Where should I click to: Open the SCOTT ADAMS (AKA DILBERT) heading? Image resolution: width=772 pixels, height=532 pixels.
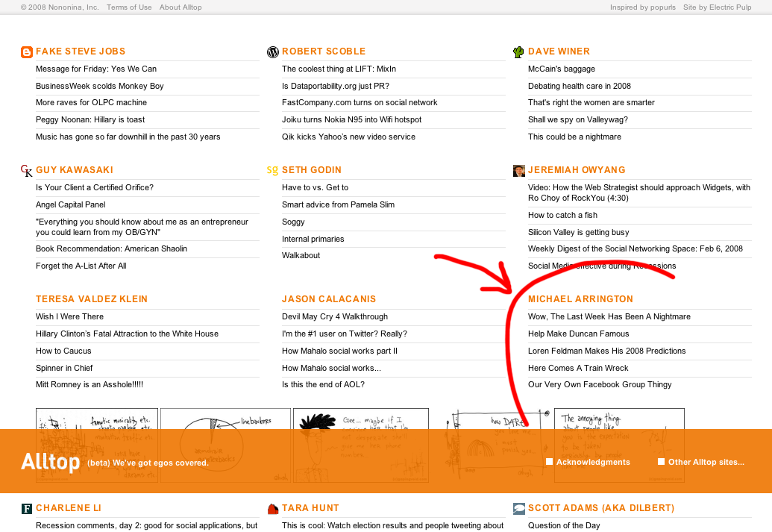point(601,508)
